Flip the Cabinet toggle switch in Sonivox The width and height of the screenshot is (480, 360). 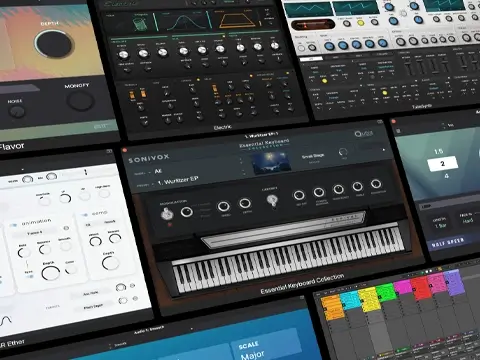point(272,200)
